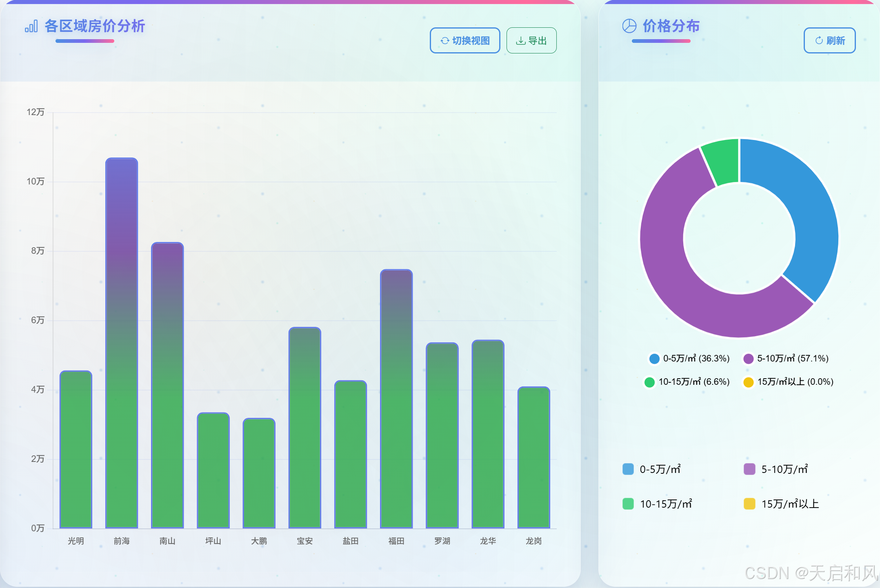Click the 宝安 x-axis label

click(305, 541)
